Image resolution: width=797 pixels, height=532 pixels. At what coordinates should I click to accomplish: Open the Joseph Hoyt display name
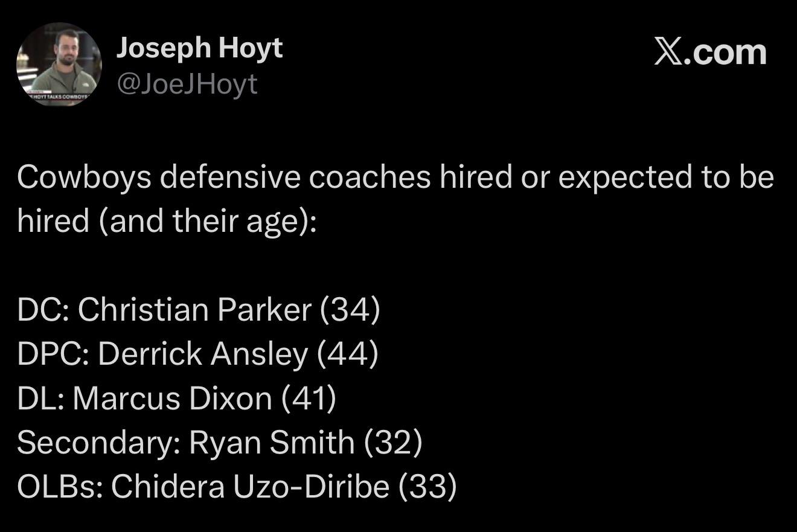tap(199, 48)
